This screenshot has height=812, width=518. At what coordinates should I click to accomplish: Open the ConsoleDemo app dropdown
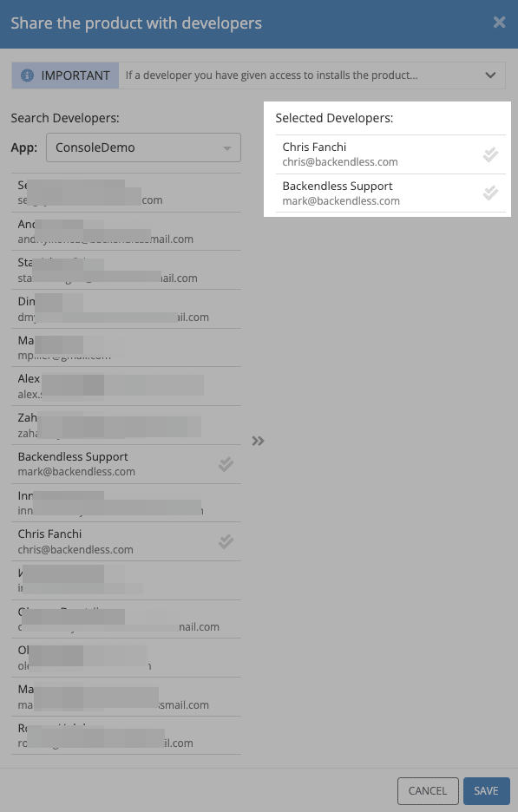(143, 147)
